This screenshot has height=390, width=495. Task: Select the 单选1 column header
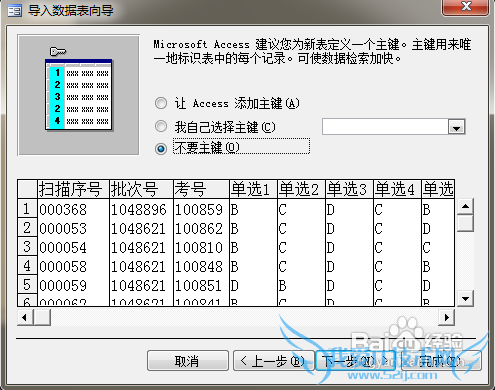click(x=253, y=189)
